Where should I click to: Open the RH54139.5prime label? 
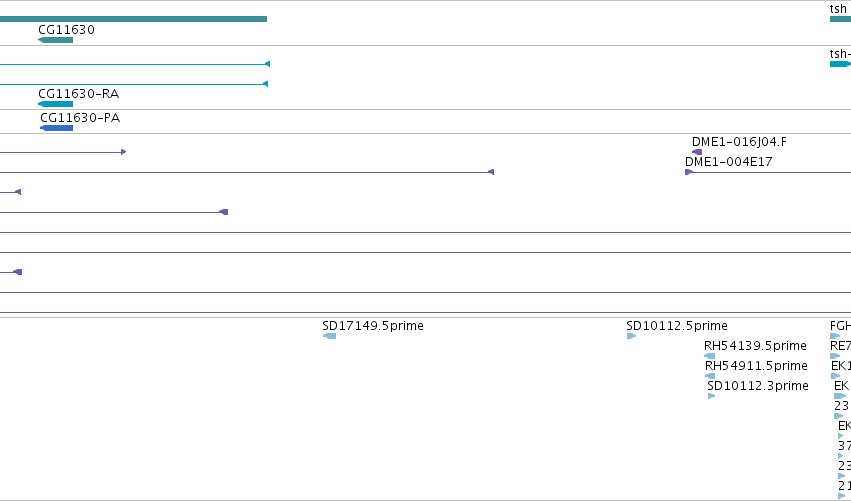pos(755,346)
